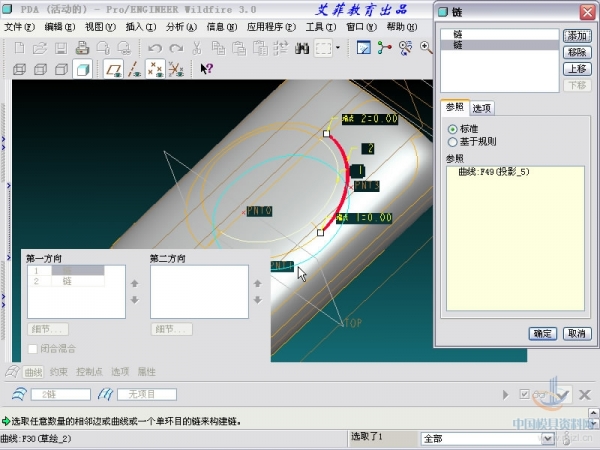Select the highlighted second 链 list entry
600x450 pixels.
click(500, 45)
